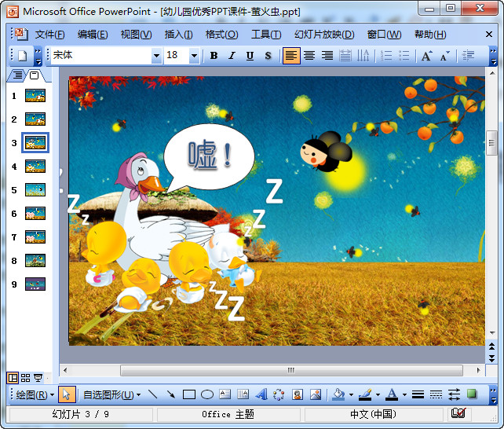Apply the font color
The width and height of the screenshot is (504, 429).
pos(392,394)
